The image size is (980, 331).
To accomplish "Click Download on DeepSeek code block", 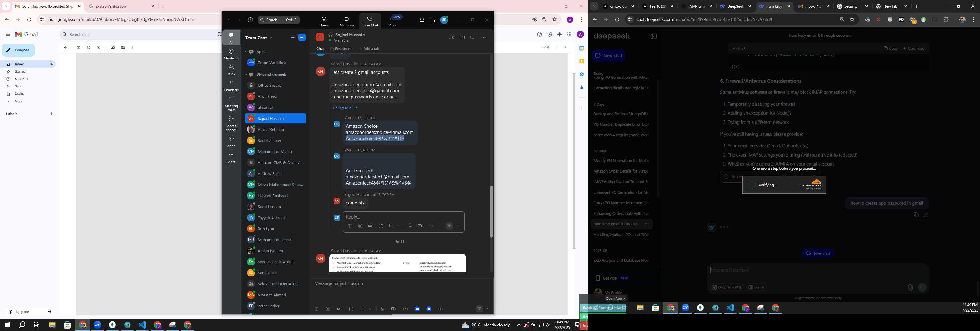I will tap(914, 48).
